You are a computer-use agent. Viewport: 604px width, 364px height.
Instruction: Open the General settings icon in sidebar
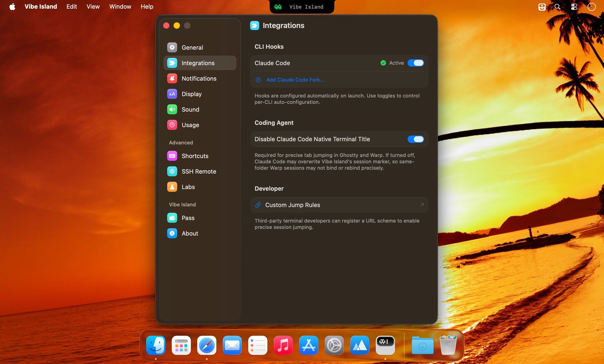tap(172, 47)
